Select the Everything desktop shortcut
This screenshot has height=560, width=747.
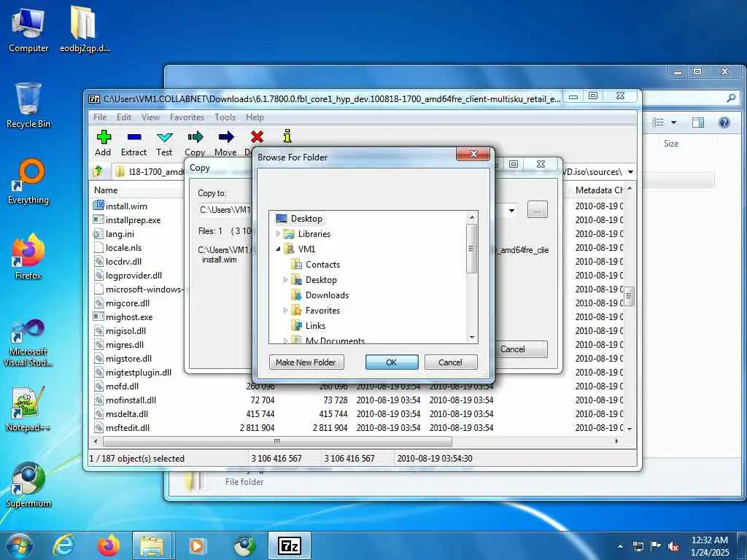click(x=28, y=182)
